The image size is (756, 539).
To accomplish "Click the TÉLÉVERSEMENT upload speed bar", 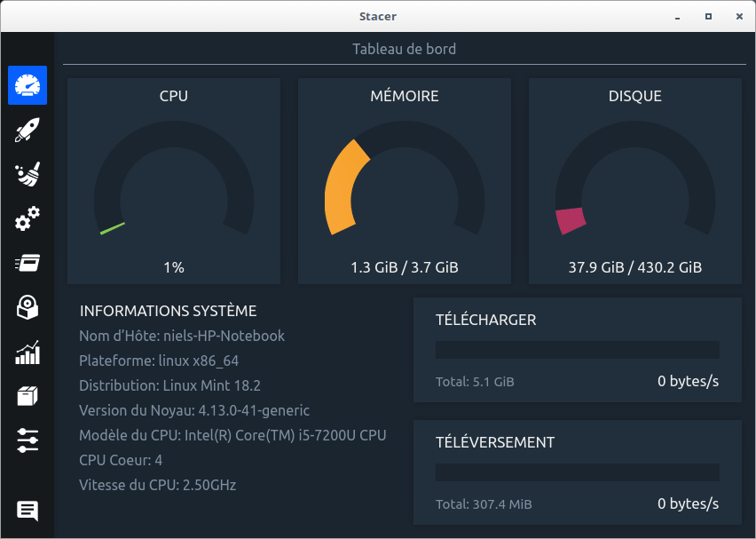I will (577, 472).
